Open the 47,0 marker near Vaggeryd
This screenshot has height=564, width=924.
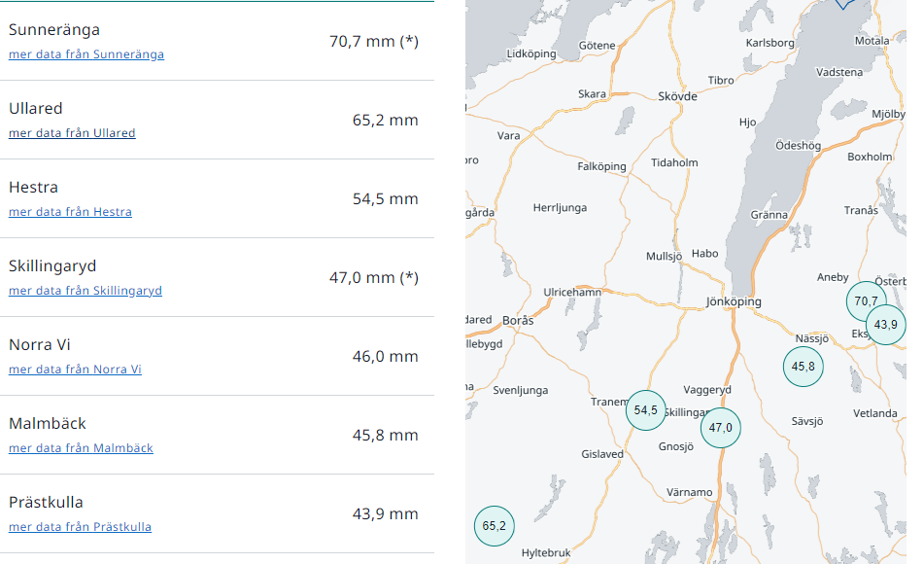click(x=720, y=427)
